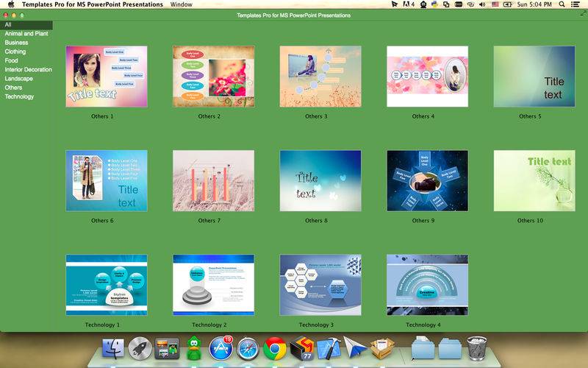Choose the Others 3 template thumbnail
This screenshot has width=588, height=368.
tap(320, 77)
